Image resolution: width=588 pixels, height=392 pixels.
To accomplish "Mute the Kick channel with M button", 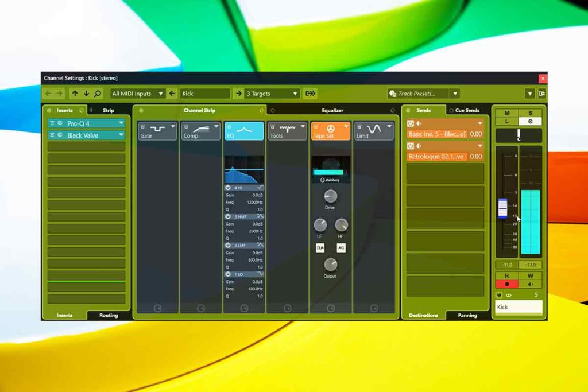I will coord(507,113).
